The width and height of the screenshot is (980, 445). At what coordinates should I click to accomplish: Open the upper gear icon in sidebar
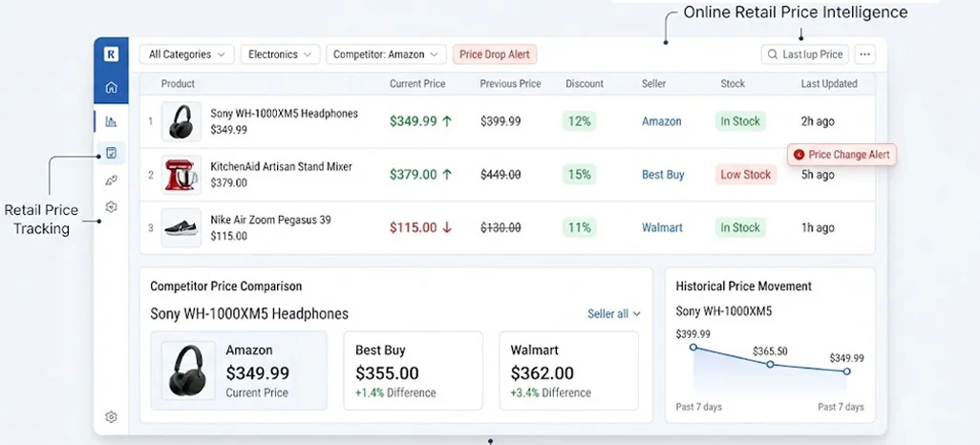pyautogui.click(x=111, y=207)
